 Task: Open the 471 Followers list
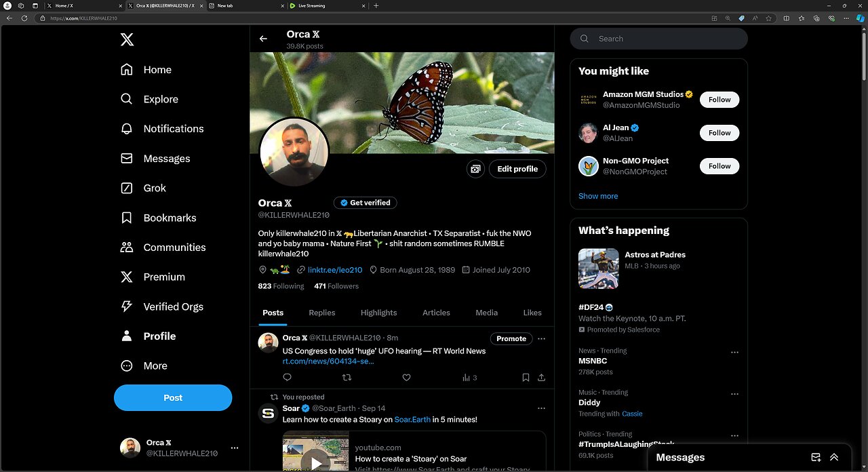pyautogui.click(x=336, y=286)
